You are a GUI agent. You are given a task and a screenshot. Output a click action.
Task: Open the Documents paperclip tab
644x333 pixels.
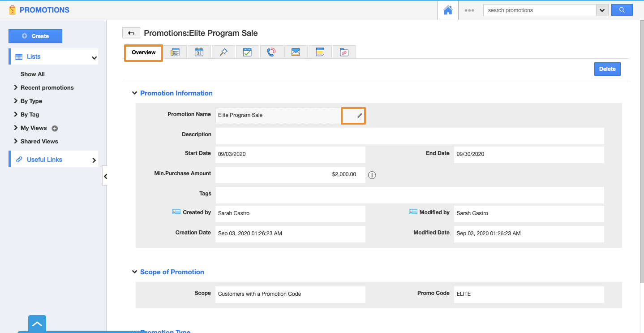344,52
